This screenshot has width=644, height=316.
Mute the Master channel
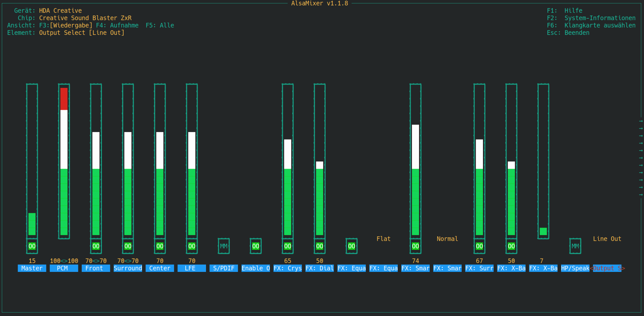click(x=32, y=246)
